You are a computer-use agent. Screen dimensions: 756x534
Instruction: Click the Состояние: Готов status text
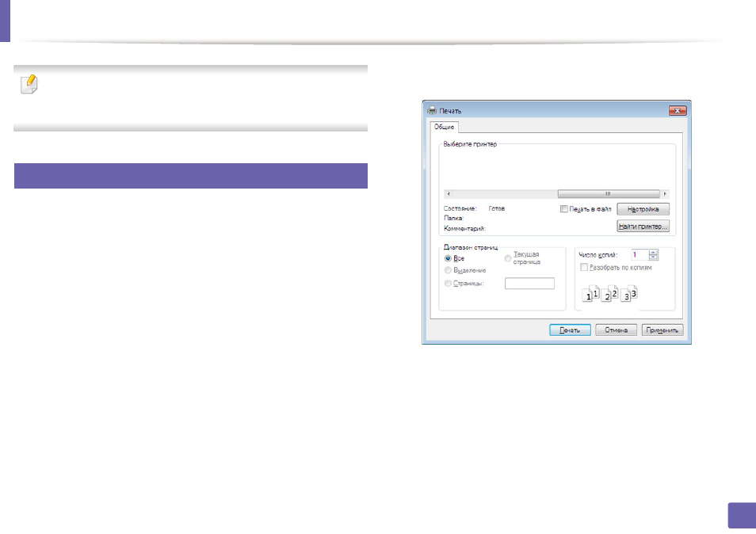pos(475,208)
